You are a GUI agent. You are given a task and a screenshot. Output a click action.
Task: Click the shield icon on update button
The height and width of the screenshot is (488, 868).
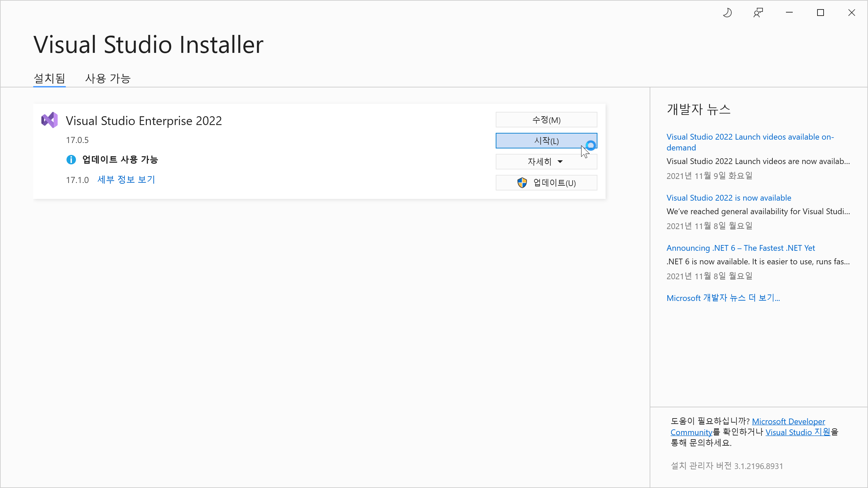[x=522, y=183]
